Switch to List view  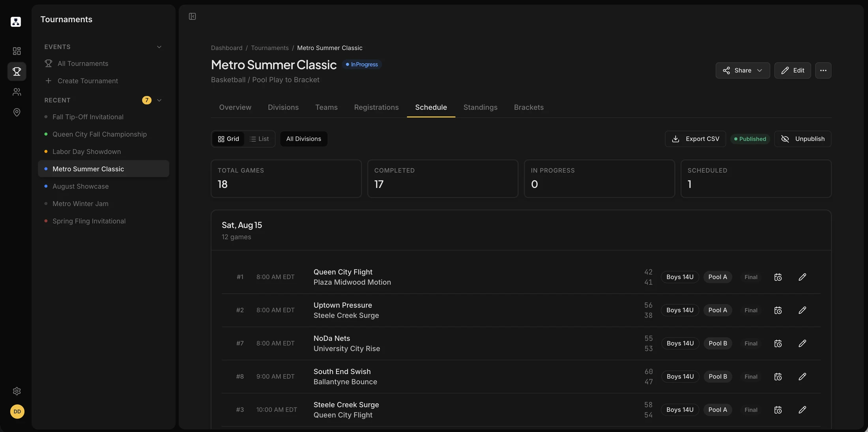[x=259, y=139]
